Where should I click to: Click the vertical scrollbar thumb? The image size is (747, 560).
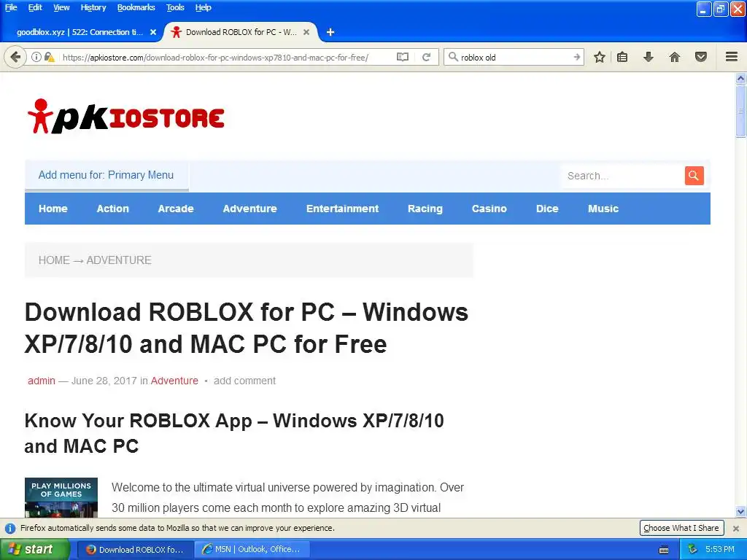(740, 112)
